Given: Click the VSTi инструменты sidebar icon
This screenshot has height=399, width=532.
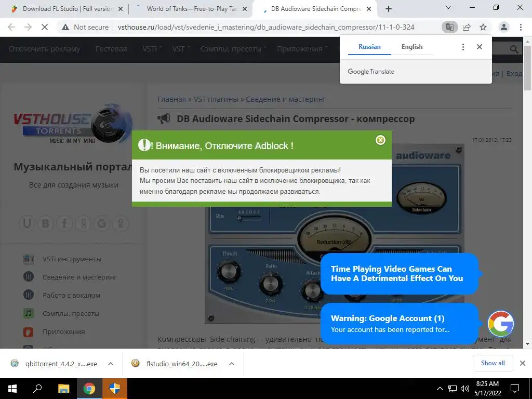Looking at the screenshot, I should [x=29, y=259].
